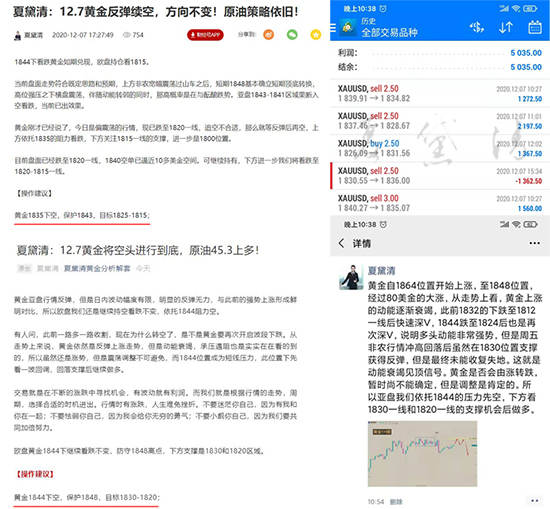Click the publish date 2020-12-07 17:27:49
The width and height of the screenshot is (550, 509).
coord(83,35)
